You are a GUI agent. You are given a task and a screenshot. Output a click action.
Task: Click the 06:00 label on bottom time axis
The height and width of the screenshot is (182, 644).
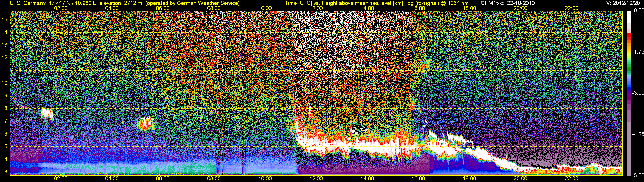pos(163,179)
